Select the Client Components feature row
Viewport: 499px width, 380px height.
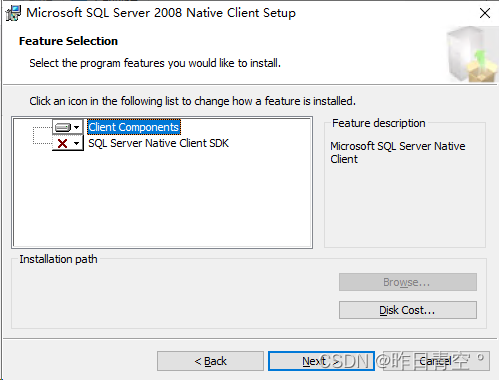(x=134, y=127)
